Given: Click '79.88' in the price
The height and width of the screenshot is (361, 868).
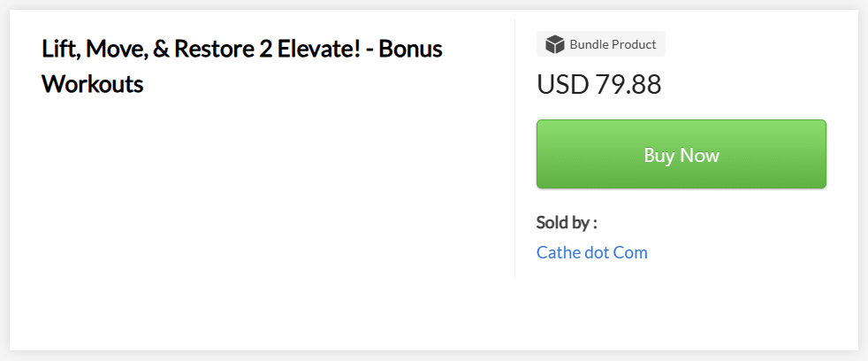Looking at the screenshot, I should [x=628, y=84].
